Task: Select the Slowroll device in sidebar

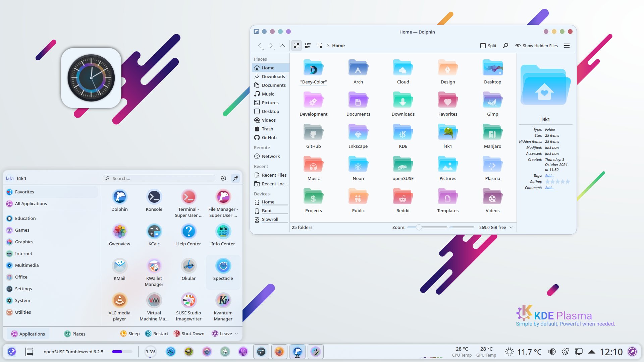Action: (x=270, y=219)
